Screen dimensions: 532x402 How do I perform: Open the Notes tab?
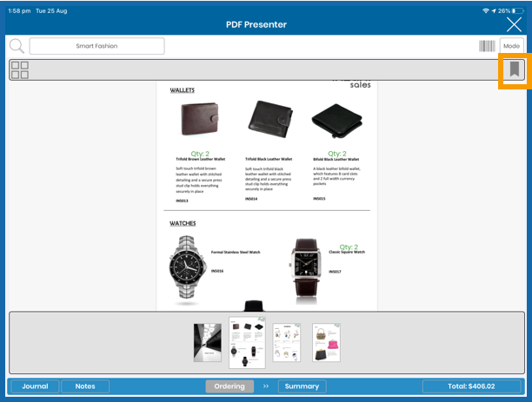(85, 386)
